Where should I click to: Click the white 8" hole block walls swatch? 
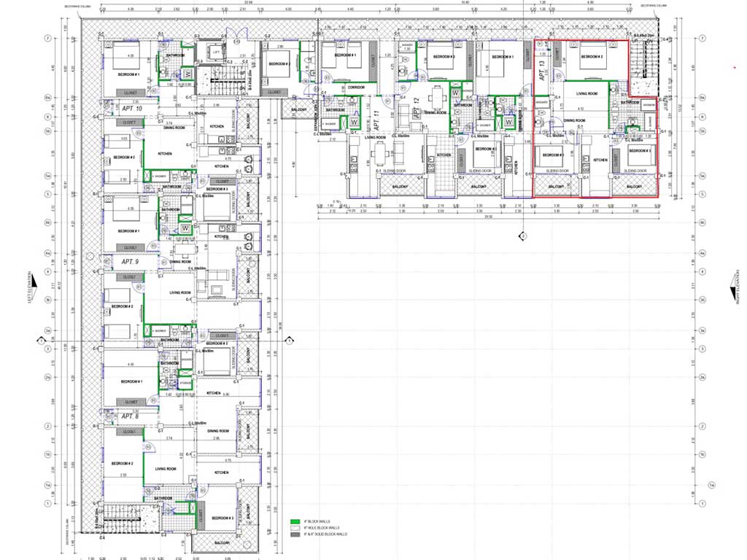(x=295, y=528)
